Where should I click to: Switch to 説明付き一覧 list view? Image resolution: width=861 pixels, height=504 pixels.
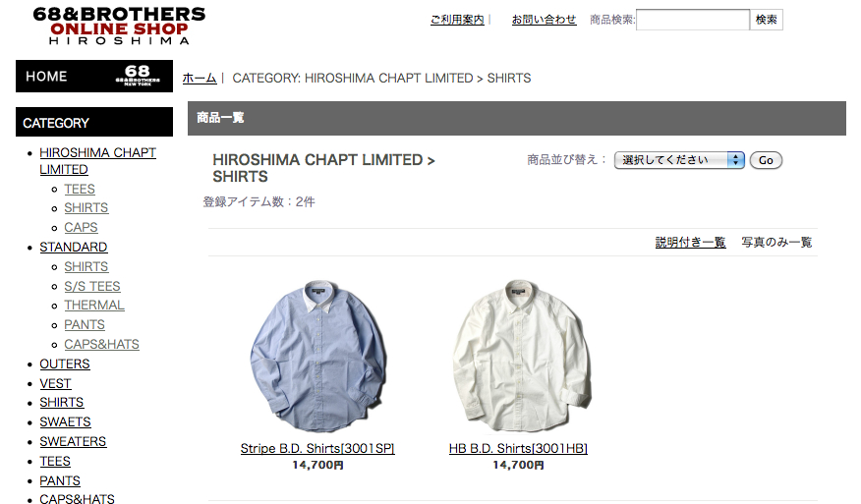coord(690,242)
